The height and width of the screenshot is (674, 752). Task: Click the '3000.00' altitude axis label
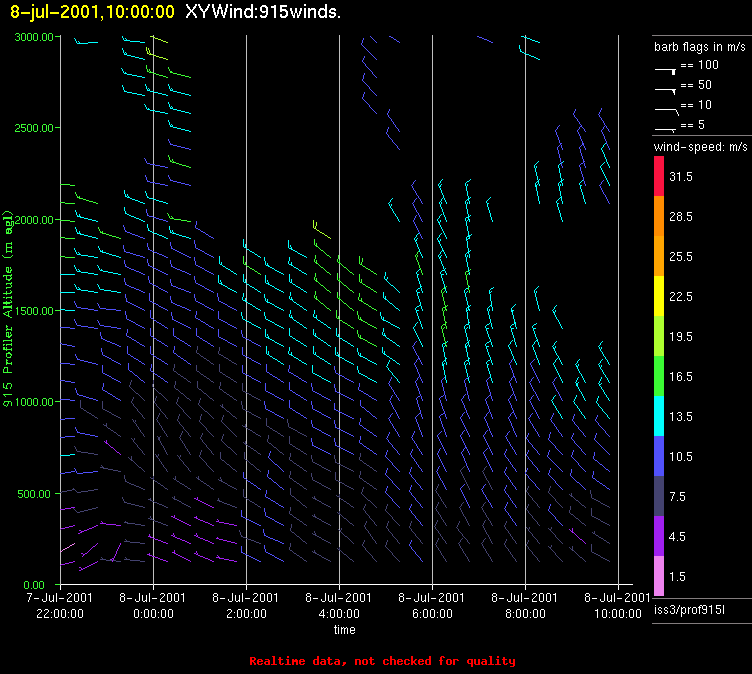point(34,37)
